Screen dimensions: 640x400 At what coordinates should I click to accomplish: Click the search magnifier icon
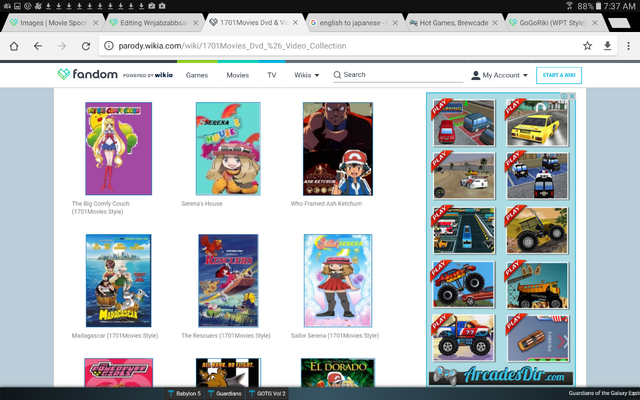(x=337, y=75)
